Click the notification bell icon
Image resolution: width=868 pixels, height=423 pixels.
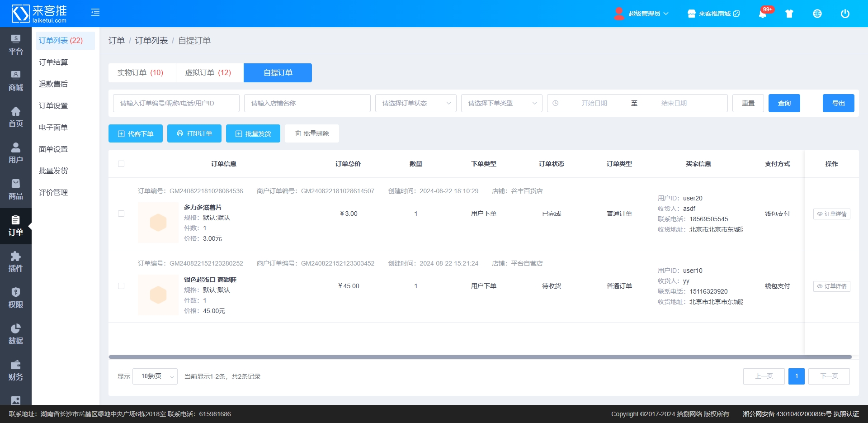click(763, 14)
